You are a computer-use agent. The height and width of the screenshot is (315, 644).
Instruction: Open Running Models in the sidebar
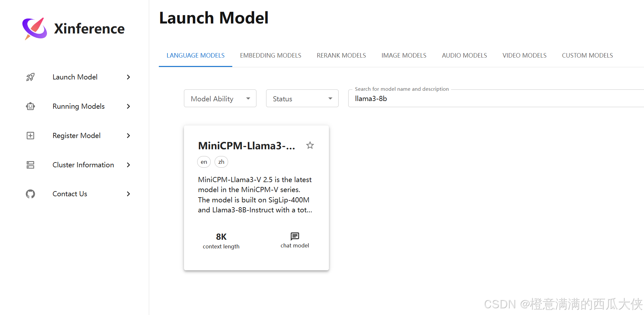[79, 106]
